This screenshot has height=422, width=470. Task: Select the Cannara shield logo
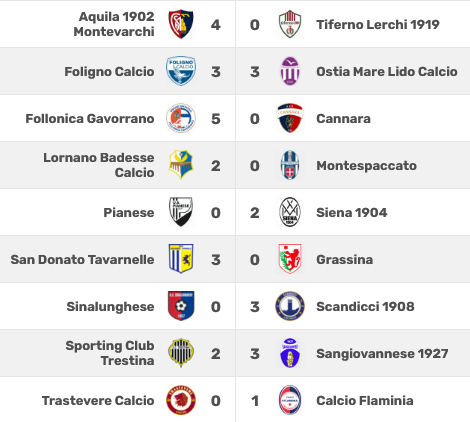pyautogui.click(x=290, y=118)
